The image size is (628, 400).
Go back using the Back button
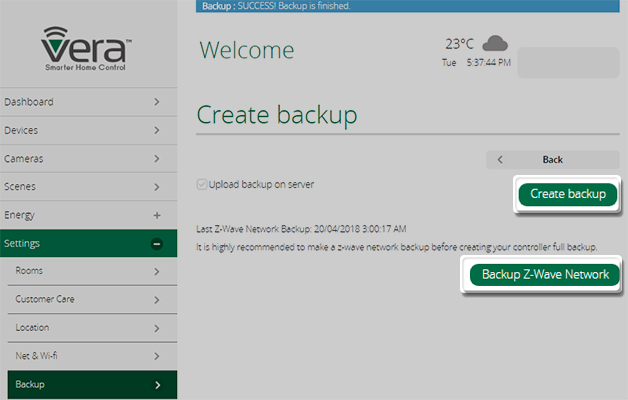click(552, 159)
